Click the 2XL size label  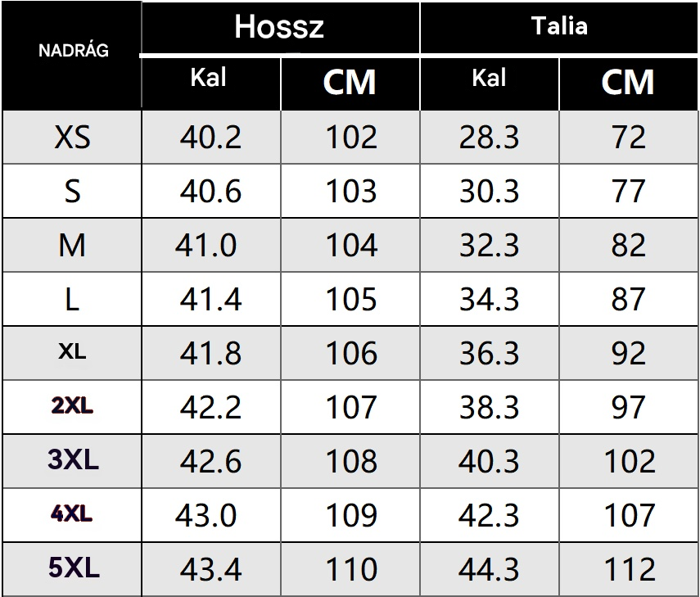(72, 406)
